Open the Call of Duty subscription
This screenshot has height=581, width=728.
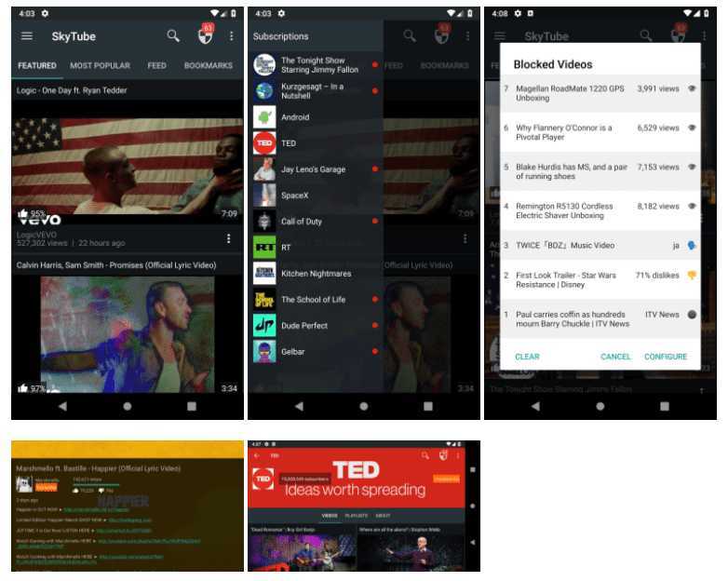click(316, 221)
